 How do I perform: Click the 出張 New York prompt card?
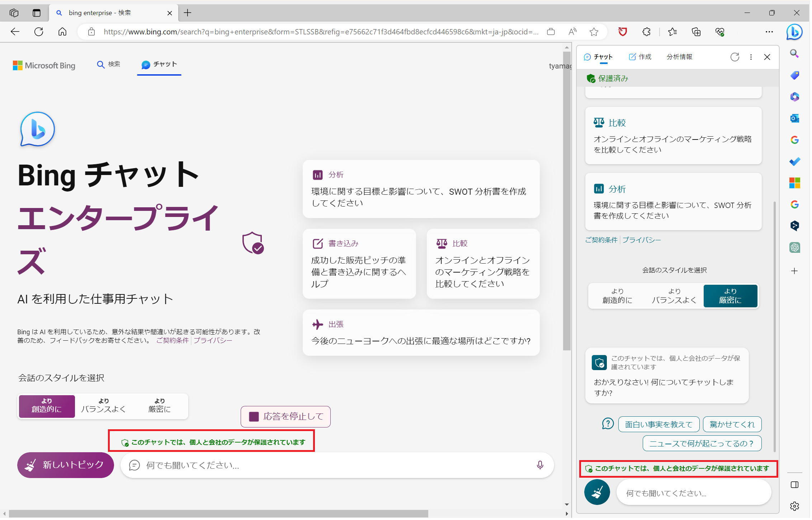pos(421,333)
